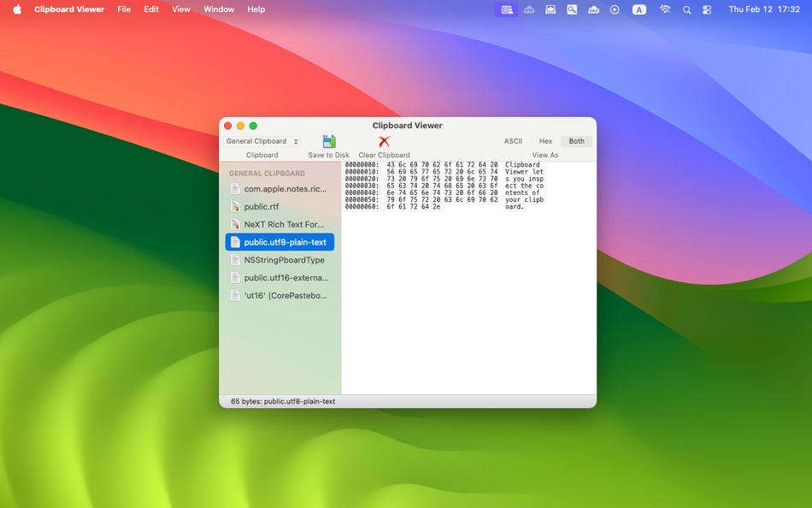Screen dimensions: 812x508
Task: Open the View menu
Action: (x=180, y=9)
